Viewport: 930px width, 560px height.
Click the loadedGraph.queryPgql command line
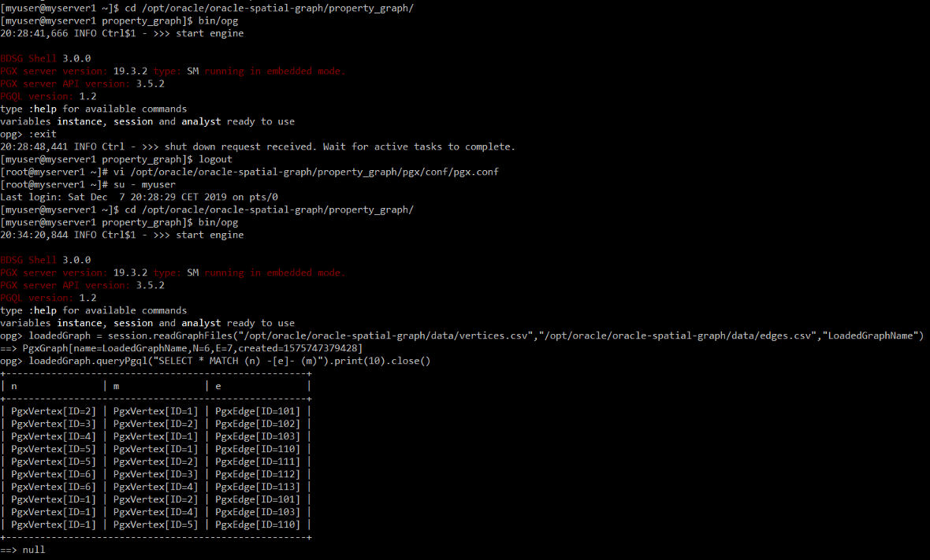click(215, 361)
